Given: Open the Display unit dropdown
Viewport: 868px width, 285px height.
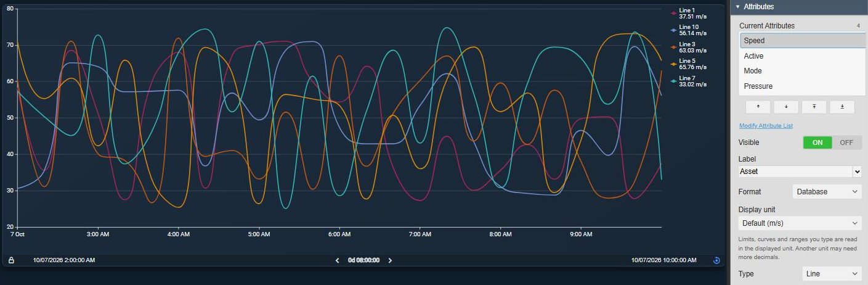Looking at the screenshot, I should coord(800,223).
